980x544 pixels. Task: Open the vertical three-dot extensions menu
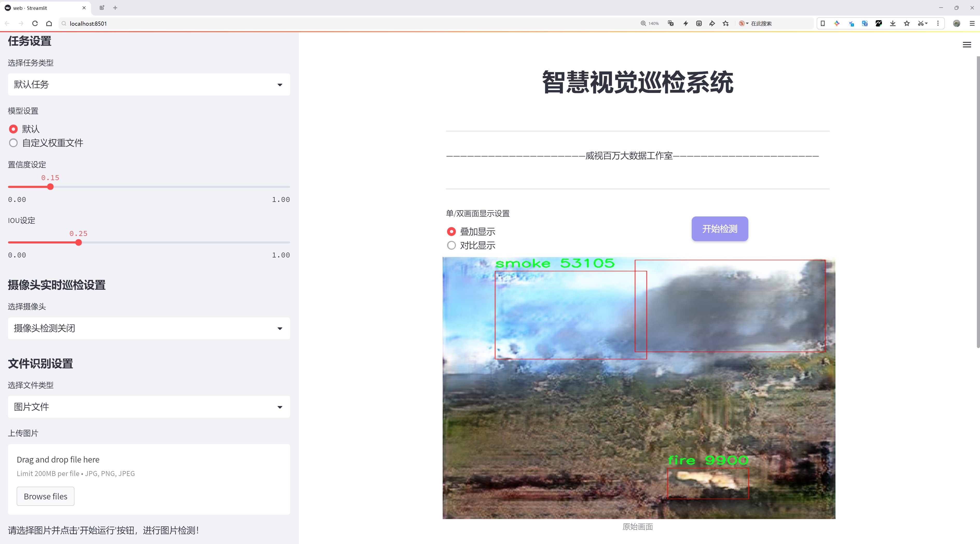tap(938, 24)
